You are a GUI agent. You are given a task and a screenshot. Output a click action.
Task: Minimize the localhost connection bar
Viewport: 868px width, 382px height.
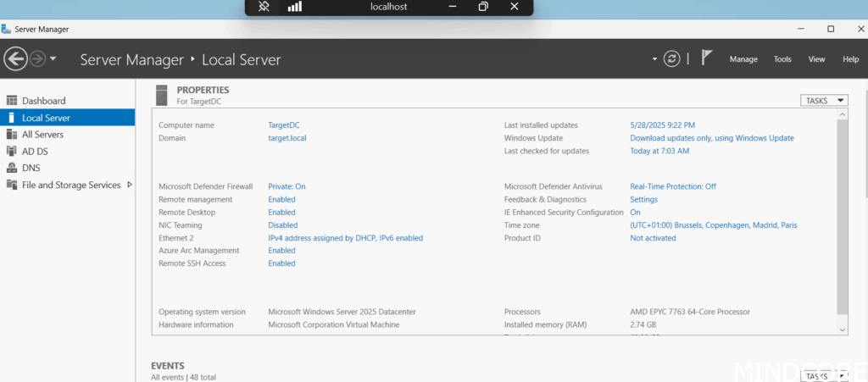tap(453, 7)
